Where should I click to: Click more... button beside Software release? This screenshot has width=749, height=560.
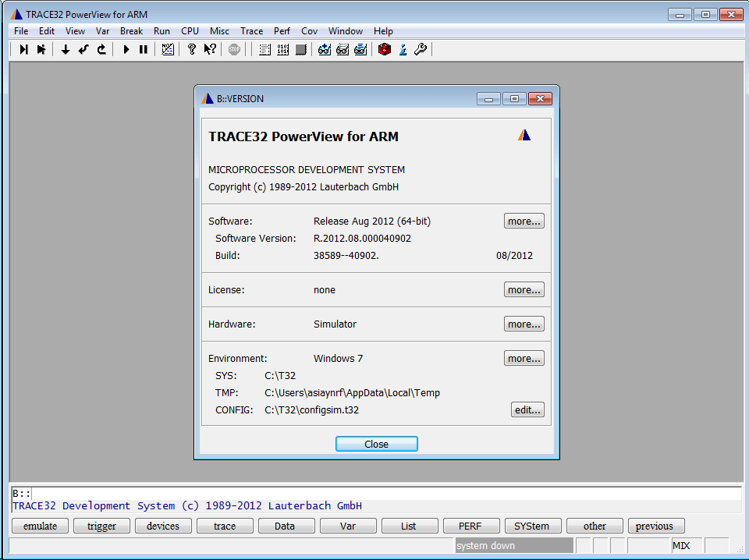[524, 221]
